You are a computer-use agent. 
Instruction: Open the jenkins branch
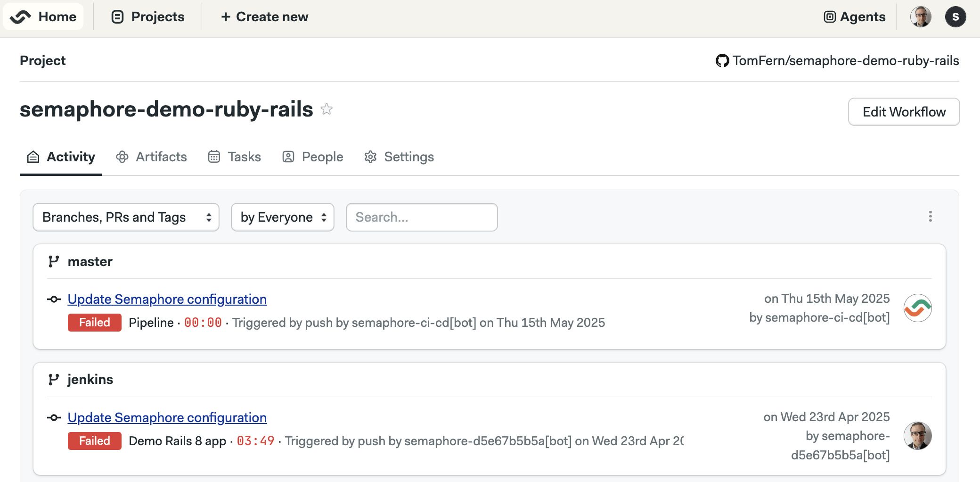[x=90, y=380]
